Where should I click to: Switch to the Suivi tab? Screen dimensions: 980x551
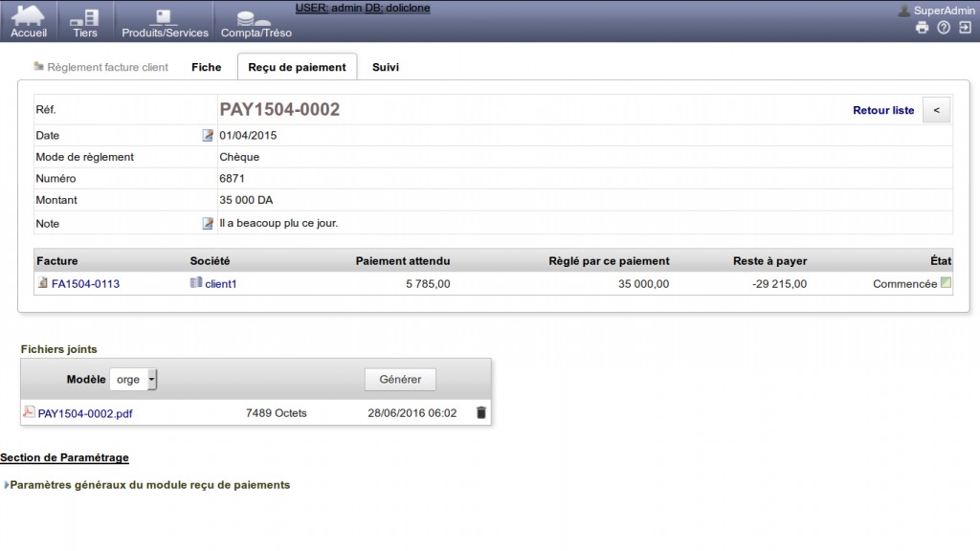tap(386, 68)
